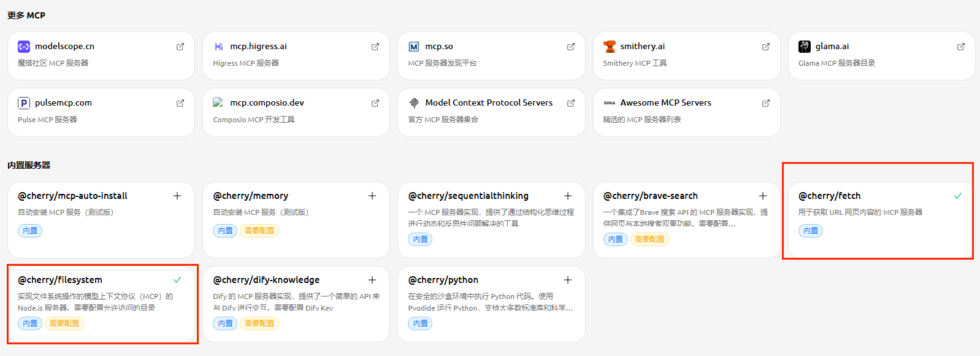Click 用于获取 URL 网页内容 description
Image resolution: width=980 pixels, height=356 pixels.
pos(860,212)
